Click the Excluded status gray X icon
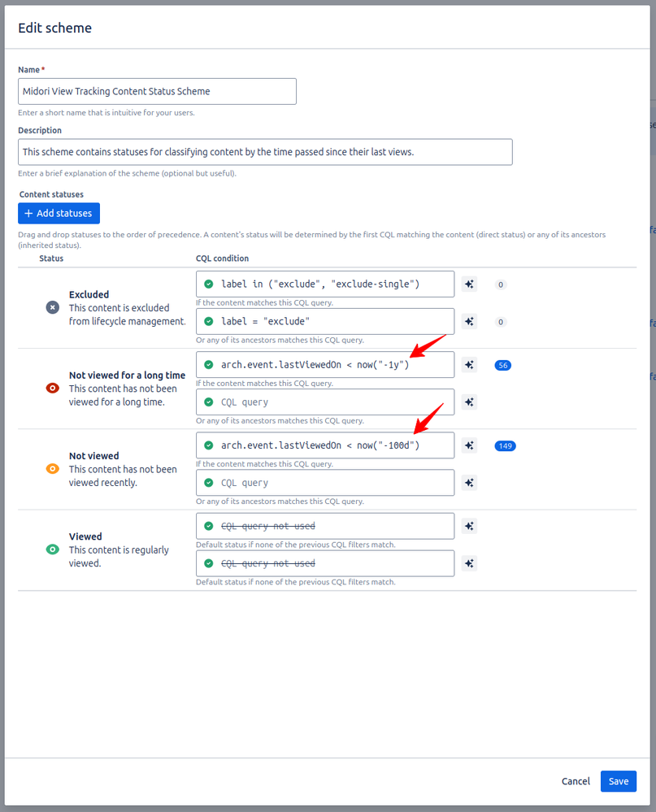Screen dimensions: 656x812 52,307
